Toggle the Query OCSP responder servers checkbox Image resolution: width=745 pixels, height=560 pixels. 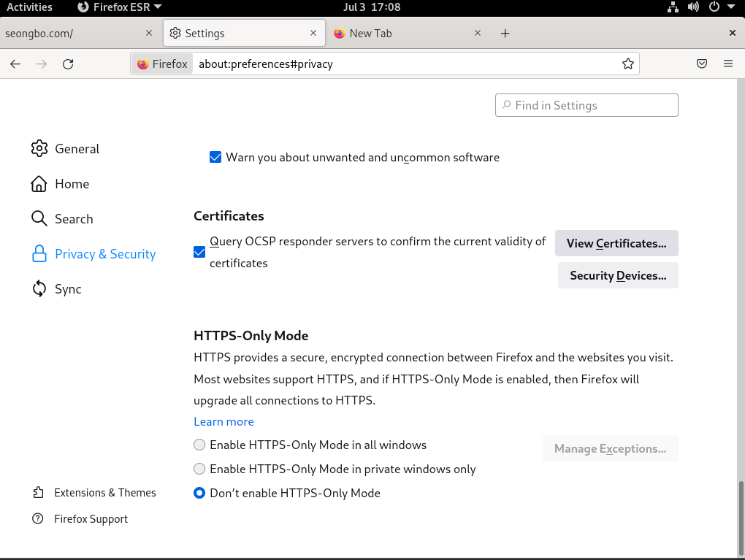(199, 252)
